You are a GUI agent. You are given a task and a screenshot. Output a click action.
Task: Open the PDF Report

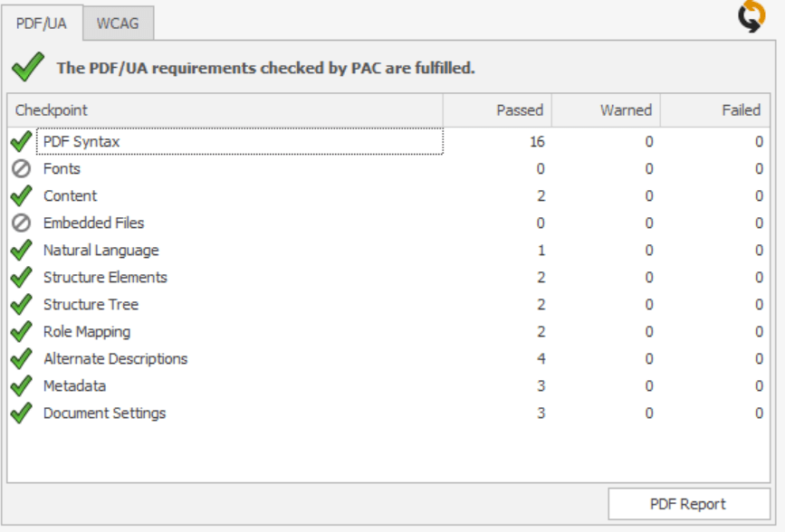pyautogui.click(x=688, y=504)
